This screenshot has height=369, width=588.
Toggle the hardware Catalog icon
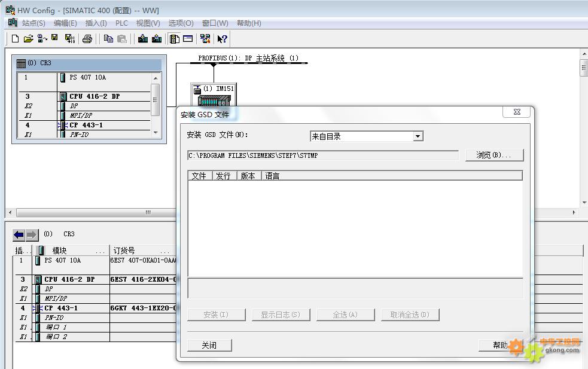point(175,39)
